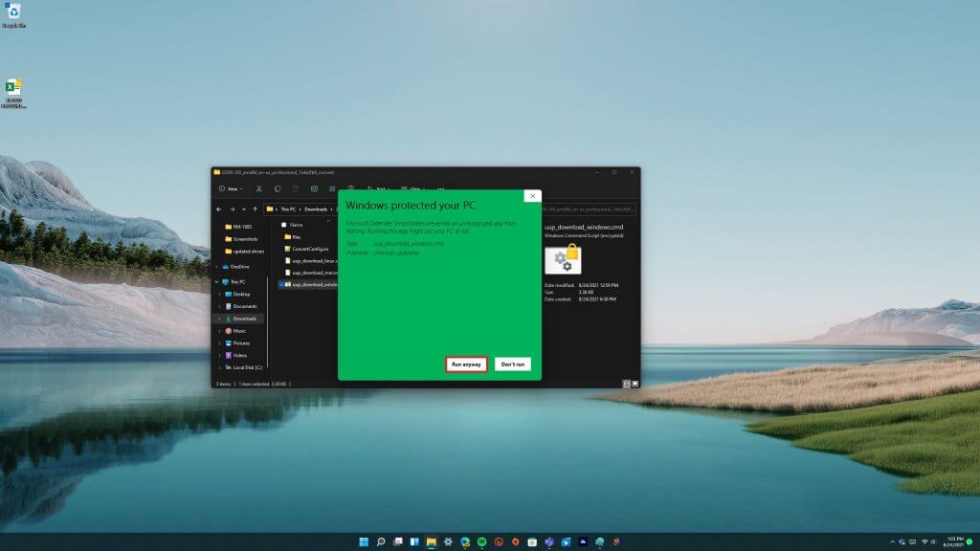Click the Explorer search box
980x551 pixels.
[589, 209]
